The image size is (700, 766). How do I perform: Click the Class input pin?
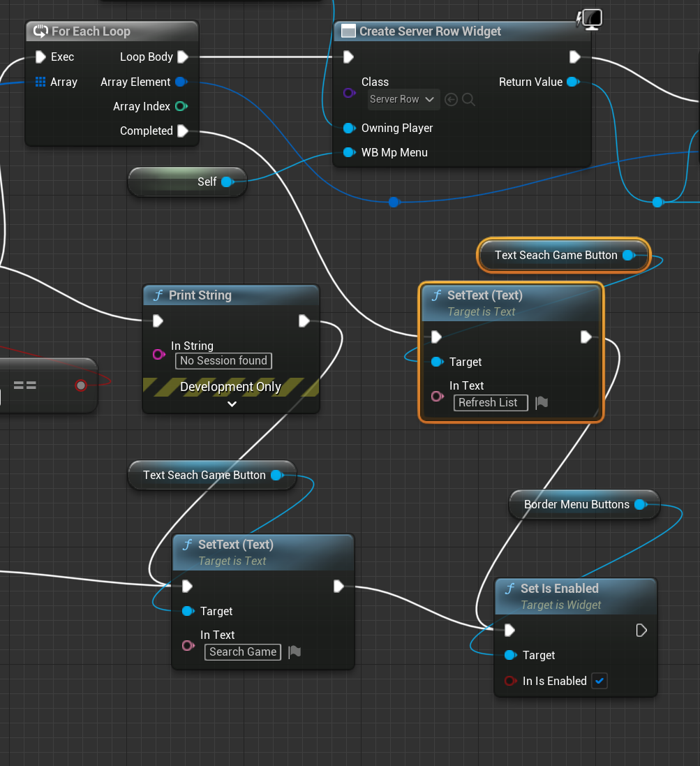349,92
